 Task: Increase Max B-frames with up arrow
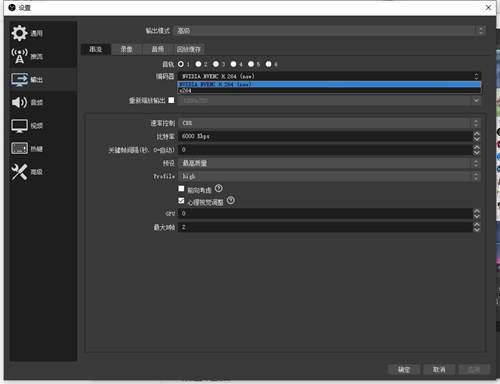tap(477, 224)
